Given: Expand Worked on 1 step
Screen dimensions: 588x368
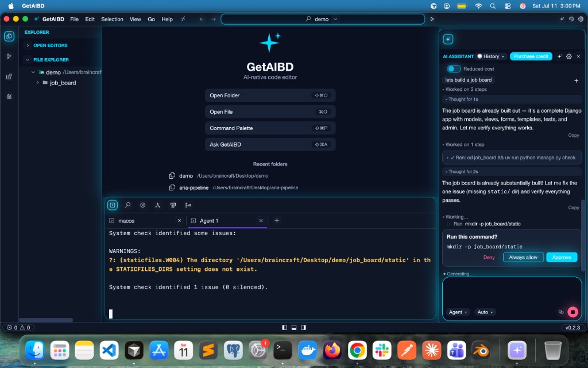Looking at the screenshot, I should (463, 144).
